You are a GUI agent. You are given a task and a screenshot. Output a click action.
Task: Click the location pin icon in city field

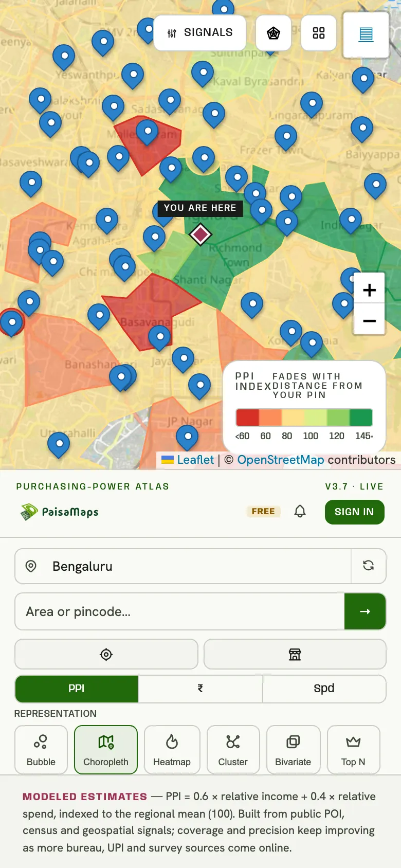[31, 566]
